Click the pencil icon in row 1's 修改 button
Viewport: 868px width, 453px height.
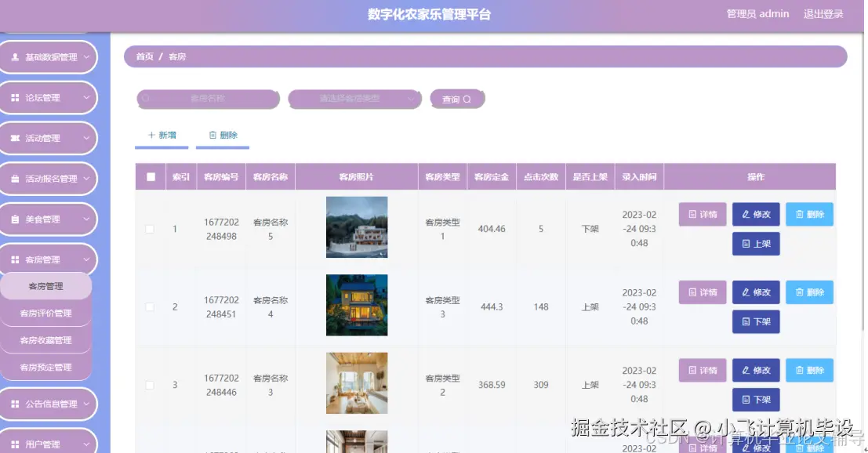746,214
